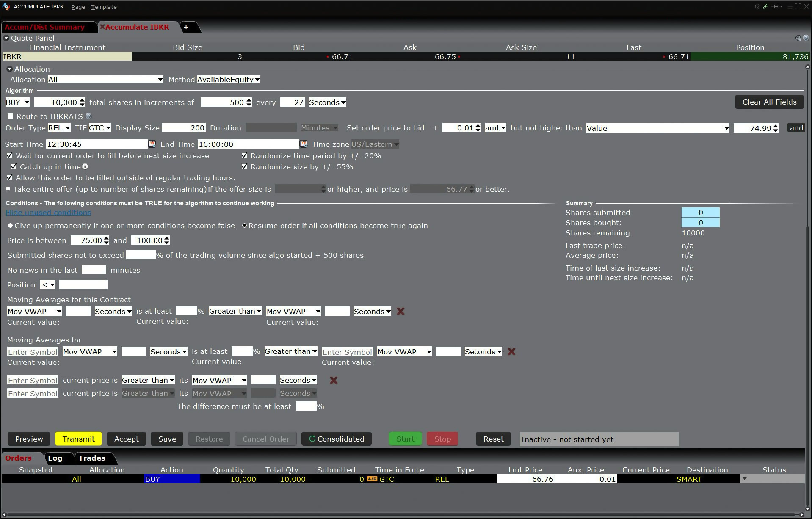Screen dimensions: 812x519
Task: Remove the Moving Averages for this Contract condition
Action: click(400, 311)
